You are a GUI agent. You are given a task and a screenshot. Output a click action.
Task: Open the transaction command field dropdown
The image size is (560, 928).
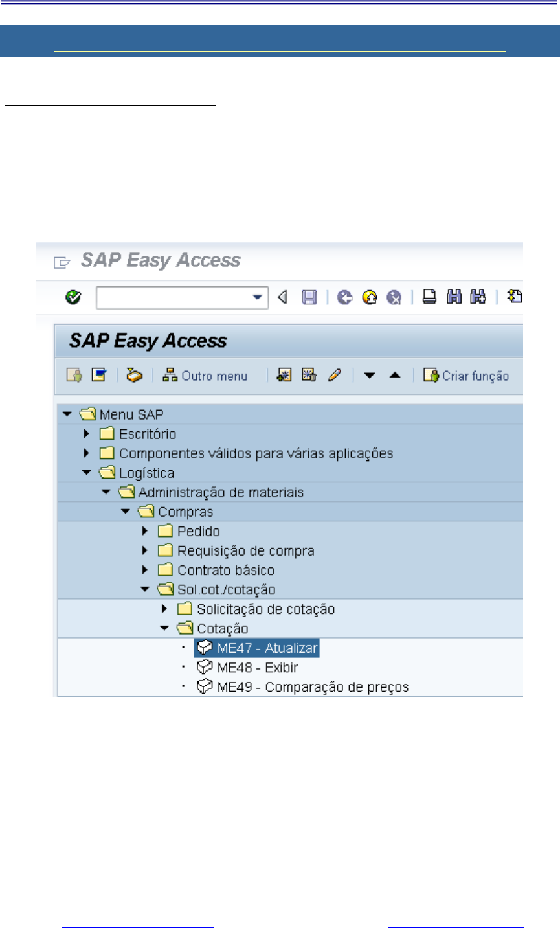pos(258,297)
